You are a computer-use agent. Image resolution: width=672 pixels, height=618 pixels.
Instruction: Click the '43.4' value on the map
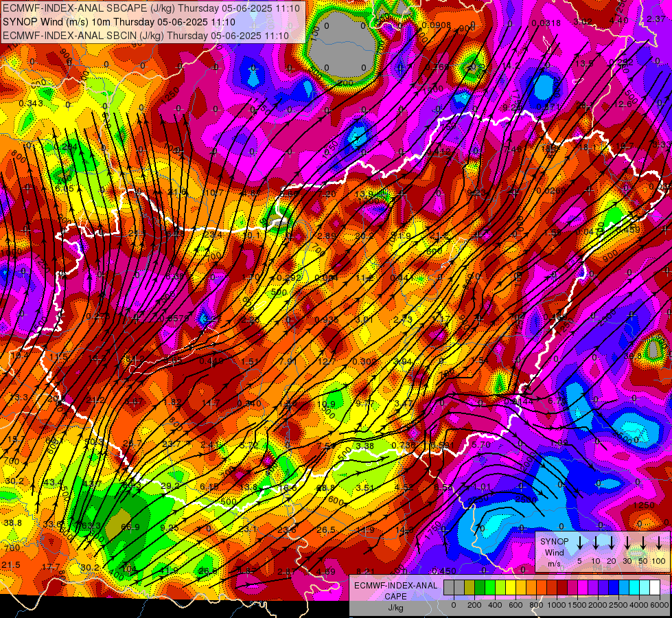(53, 483)
